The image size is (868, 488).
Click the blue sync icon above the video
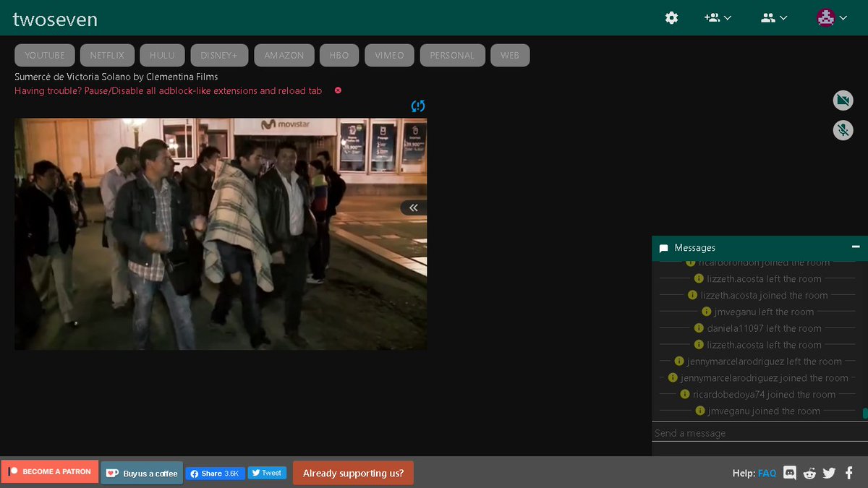(x=418, y=106)
